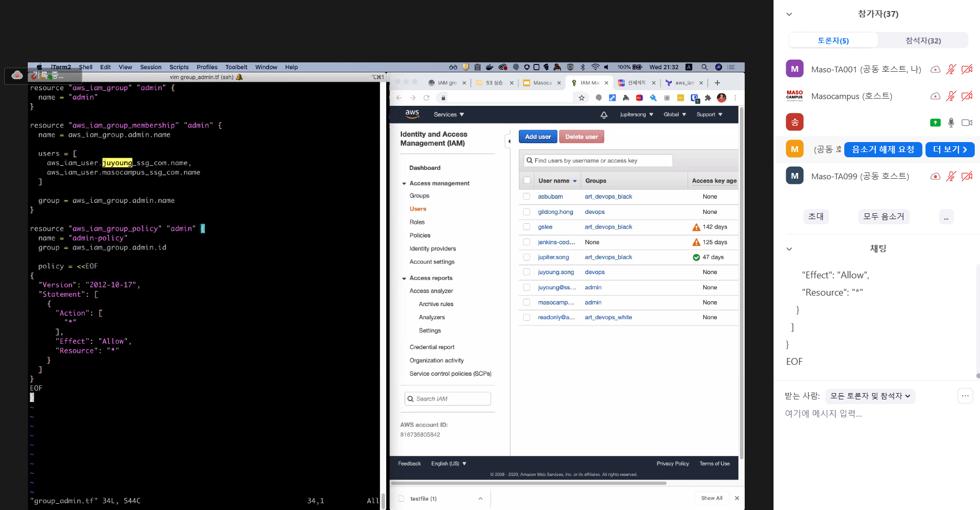The image size is (980, 510).
Task: Open the Services dropdown menu
Action: point(449,115)
